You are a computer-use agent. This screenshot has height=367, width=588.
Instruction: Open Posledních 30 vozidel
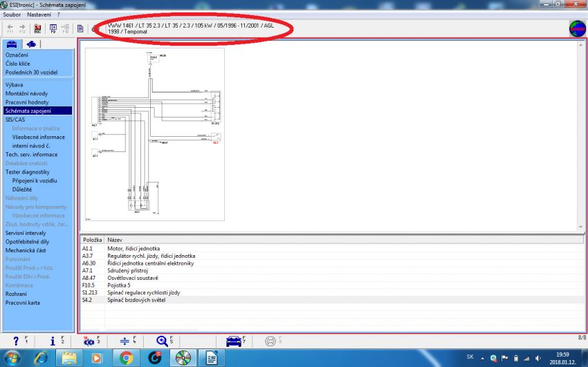(x=32, y=73)
